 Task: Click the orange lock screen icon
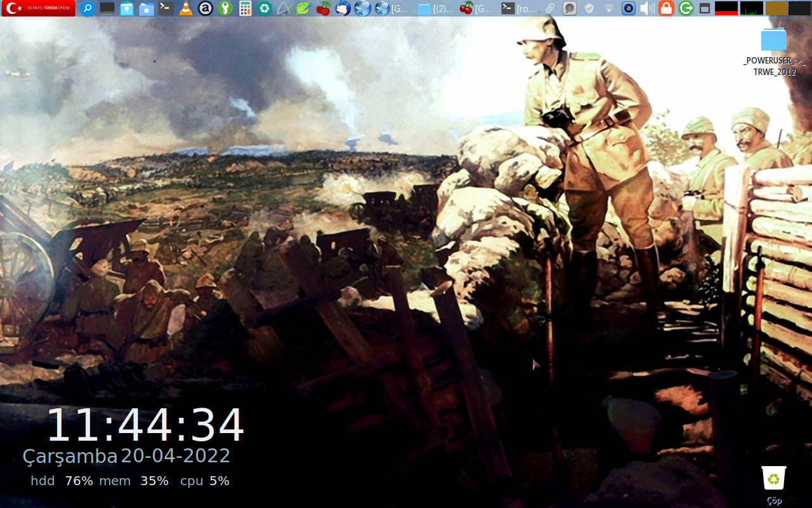click(x=666, y=8)
